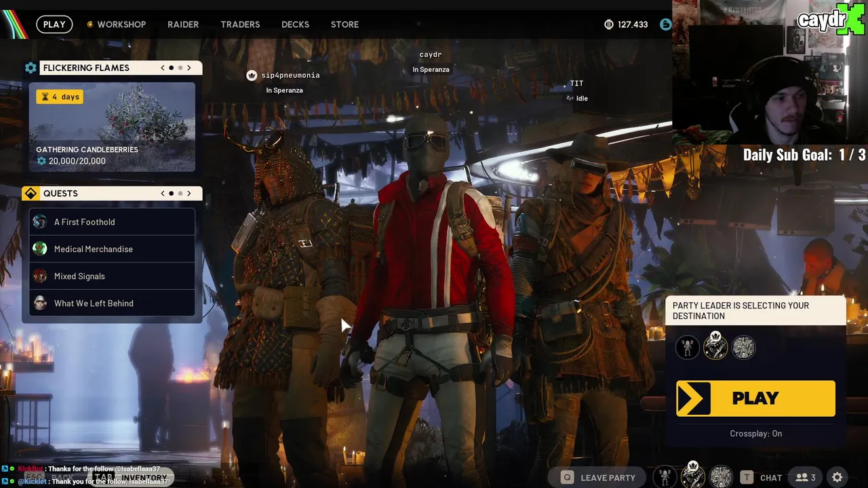The image size is (868, 488).
Task: Click third party avatar in bottom bar
Action: (721, 477)
